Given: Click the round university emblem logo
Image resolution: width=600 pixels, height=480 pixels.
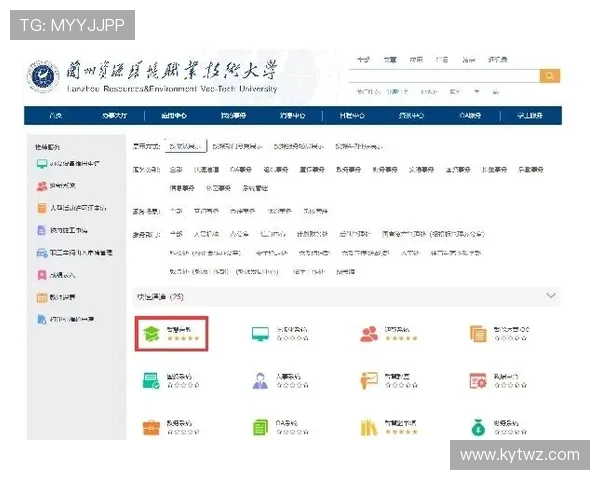Looking at the screenshot, I should (43, 76).
